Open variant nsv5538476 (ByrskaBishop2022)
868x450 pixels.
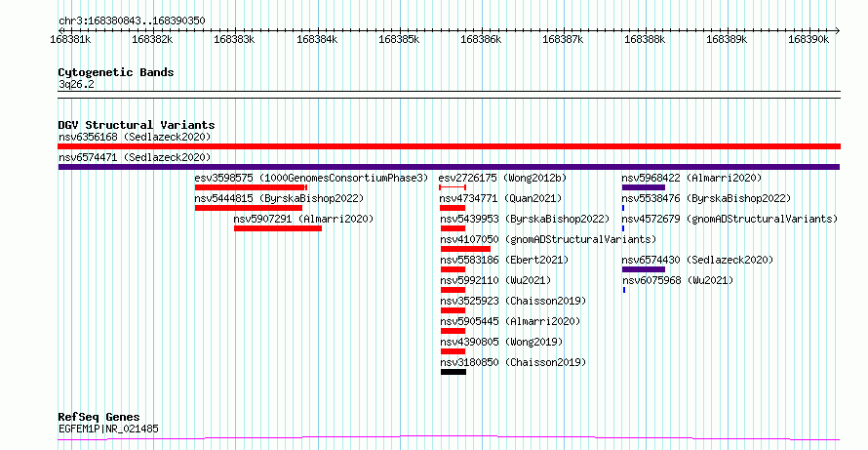[x=706, y=198]
